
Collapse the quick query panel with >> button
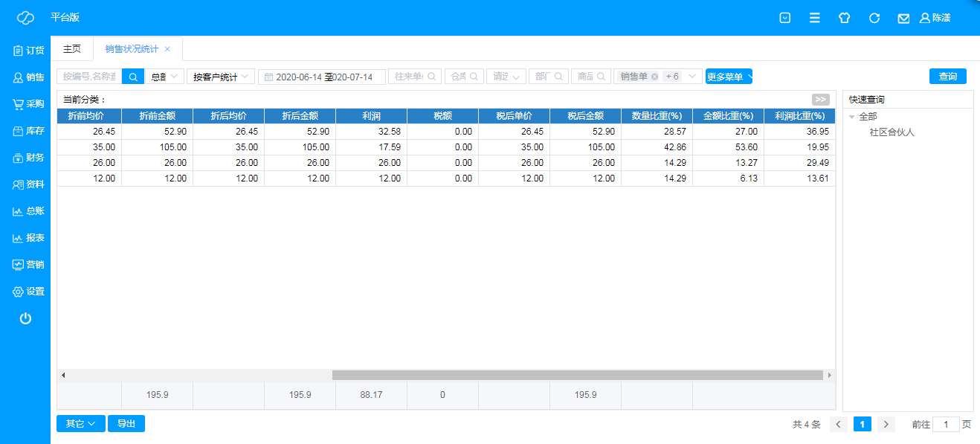click(x=820, y=100)
